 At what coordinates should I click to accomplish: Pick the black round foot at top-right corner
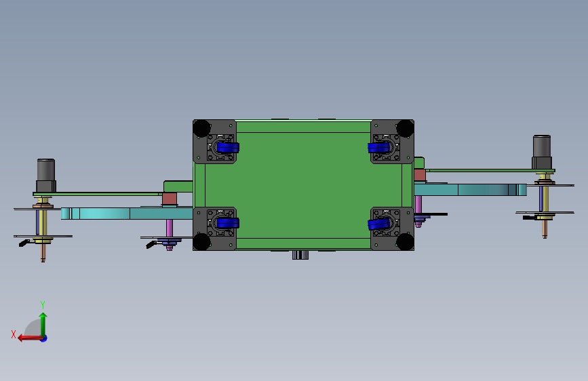[x=405, y=129]
